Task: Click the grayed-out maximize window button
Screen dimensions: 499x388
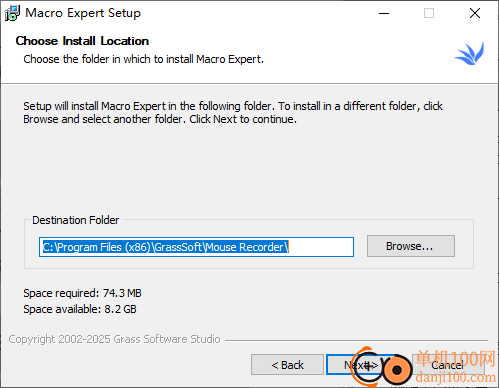Action: tap(429, 13)
